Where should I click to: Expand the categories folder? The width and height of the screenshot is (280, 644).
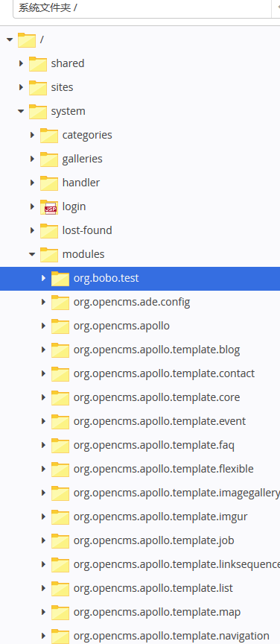(33, 135)
